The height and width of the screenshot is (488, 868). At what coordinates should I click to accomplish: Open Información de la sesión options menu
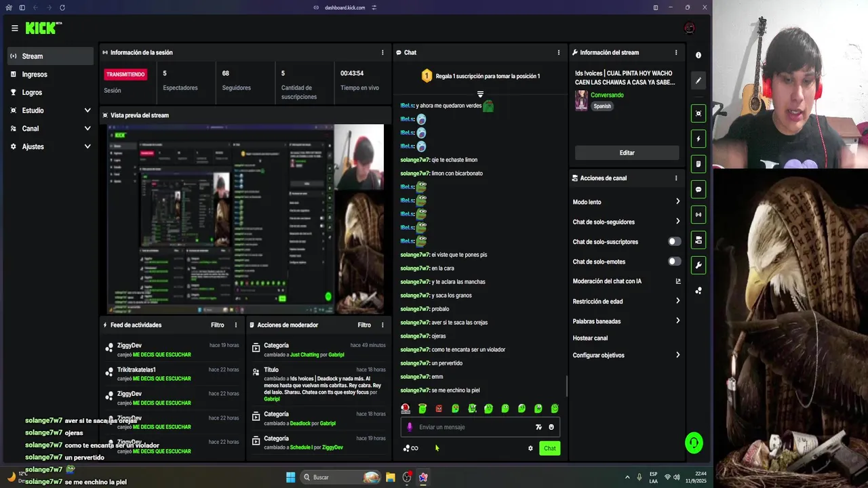(x=382, y=52)
